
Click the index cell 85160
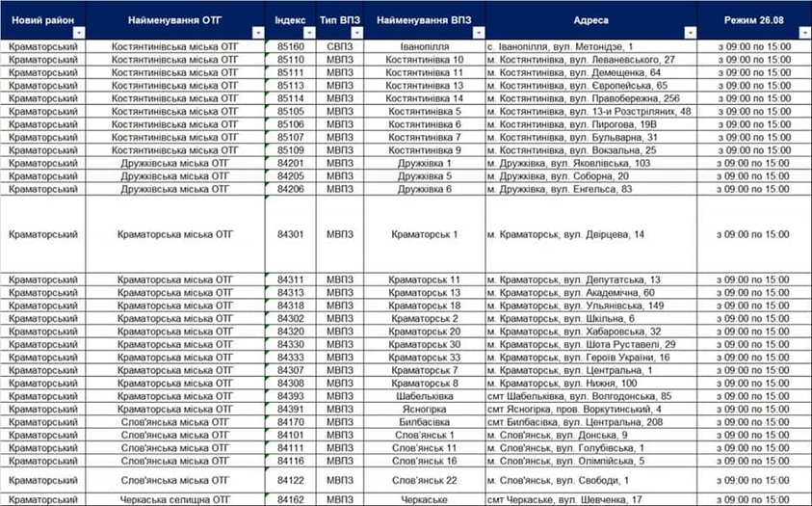[x=290, y=46]
